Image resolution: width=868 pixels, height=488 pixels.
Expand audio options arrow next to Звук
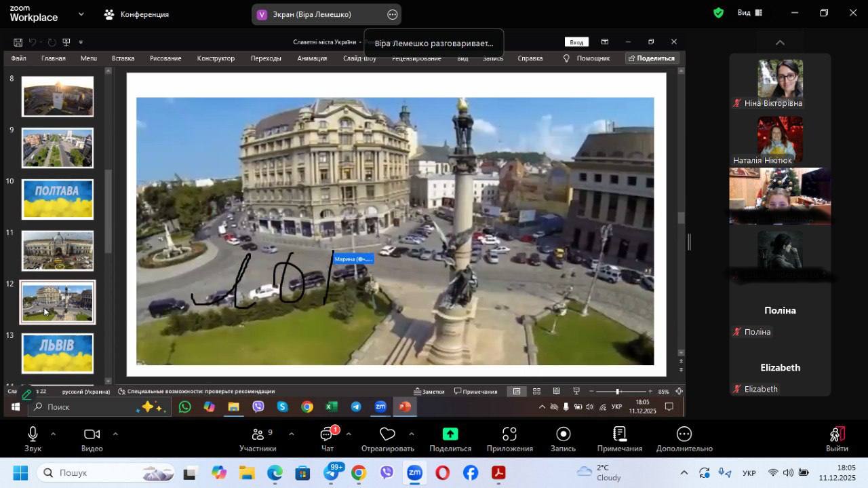(53, 434)
